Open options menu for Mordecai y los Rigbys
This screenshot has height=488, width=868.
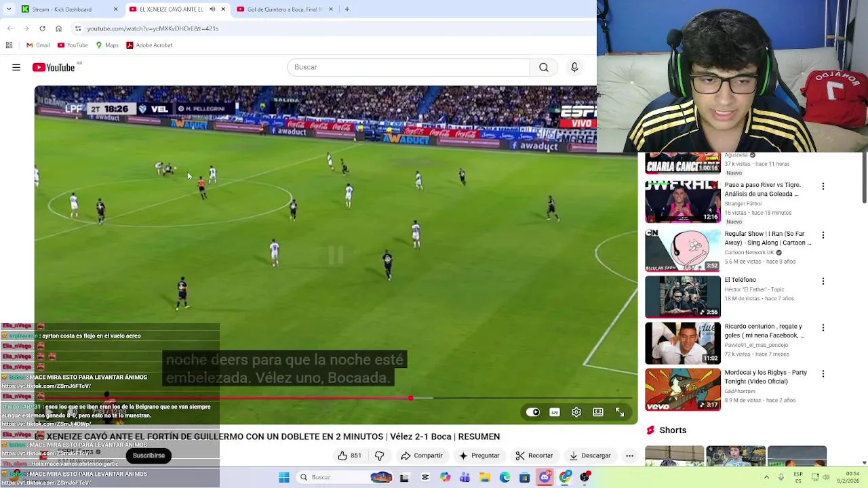823,374
